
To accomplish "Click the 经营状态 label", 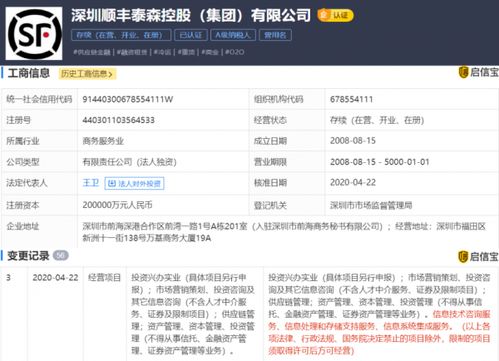I will coord(270,120).
